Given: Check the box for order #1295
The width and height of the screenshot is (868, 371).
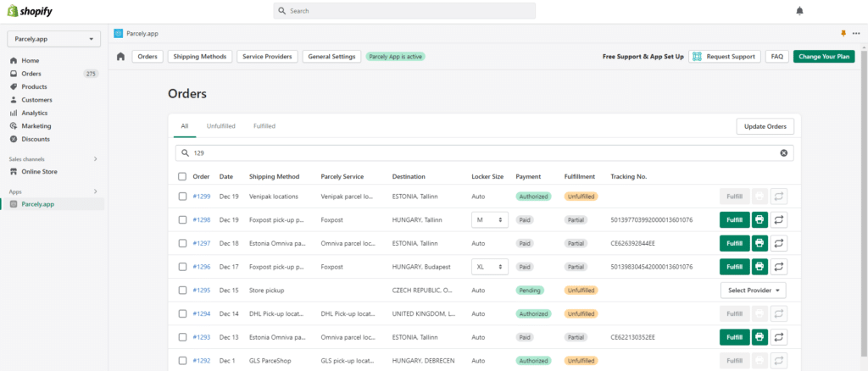Looking at the screenshot, I should (182, 291).
